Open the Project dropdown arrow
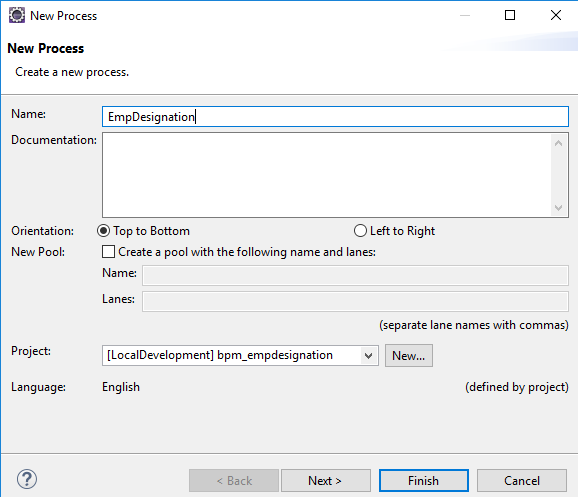This screenshot has height=497, width=578. point(368,356)
